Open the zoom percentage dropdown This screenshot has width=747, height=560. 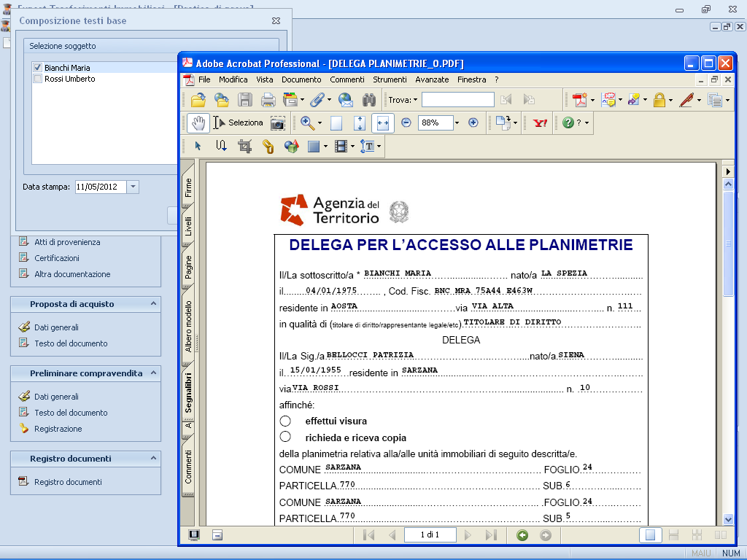pyautogui.click(x=457, y=123)
